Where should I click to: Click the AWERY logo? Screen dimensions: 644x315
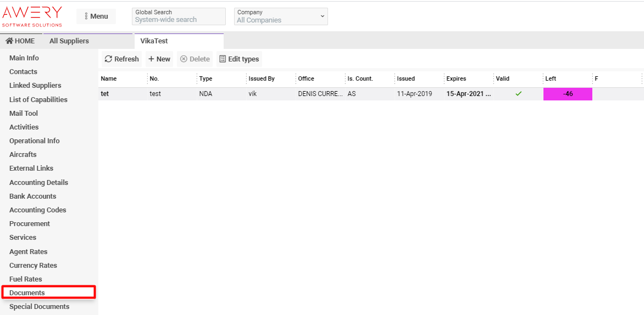[32, 16]
